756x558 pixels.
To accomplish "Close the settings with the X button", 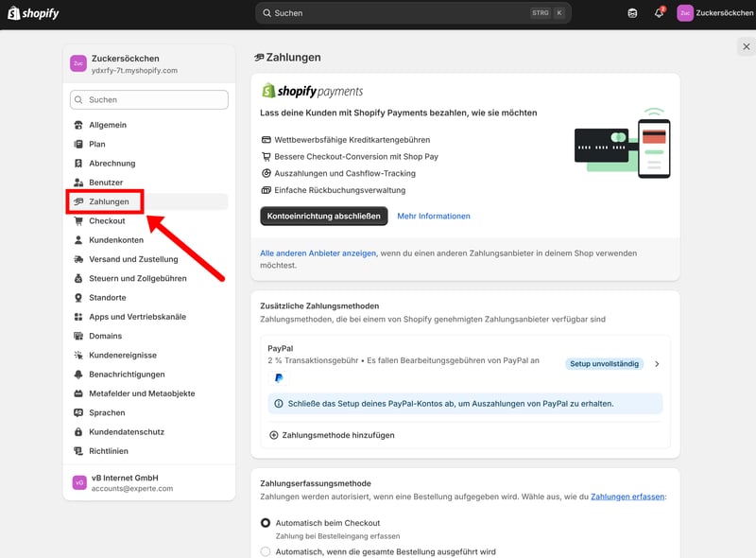I will (746, 46).
